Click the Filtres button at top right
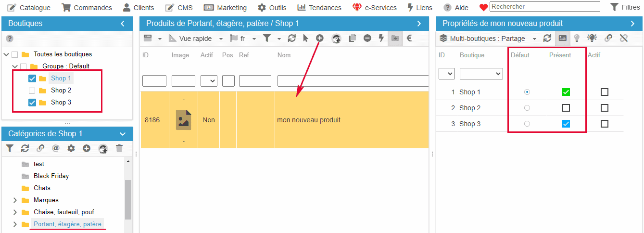The height and width of the screenshot is (233, 644). [625, 7]
